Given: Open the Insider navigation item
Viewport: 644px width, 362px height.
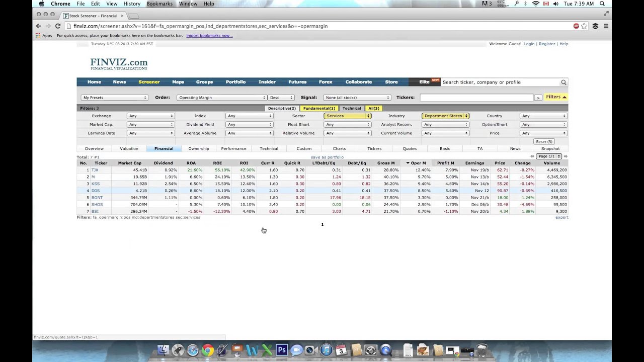Looking at the screenshot, I should 267,82.
